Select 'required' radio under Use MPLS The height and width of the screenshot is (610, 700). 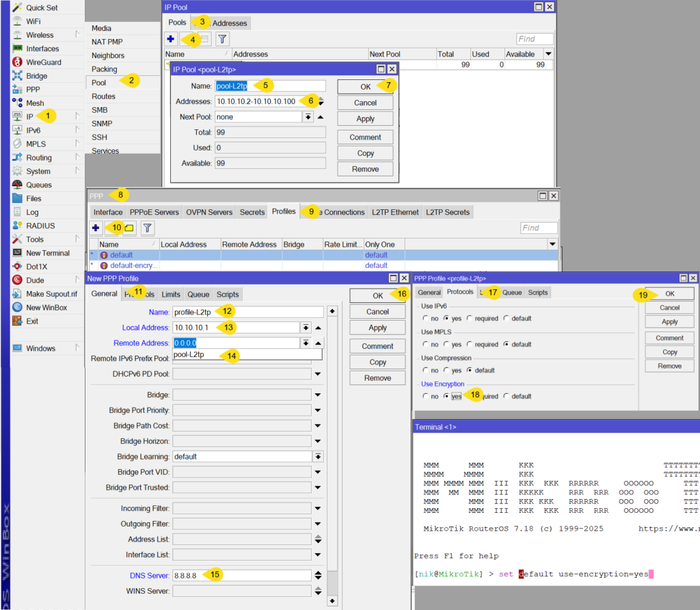point(470,345)
